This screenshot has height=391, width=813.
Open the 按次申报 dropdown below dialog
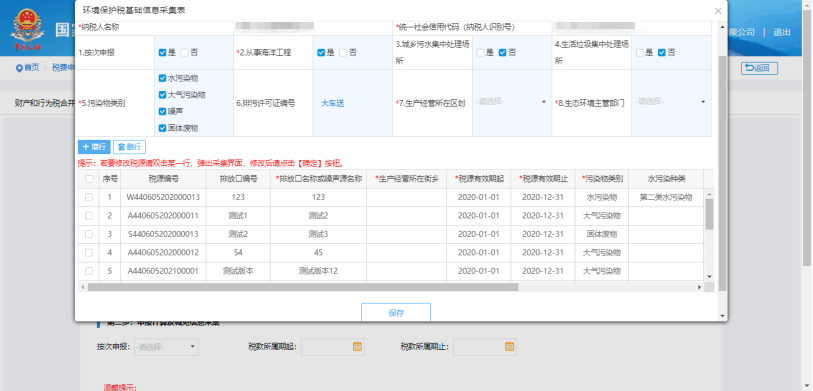166,347
